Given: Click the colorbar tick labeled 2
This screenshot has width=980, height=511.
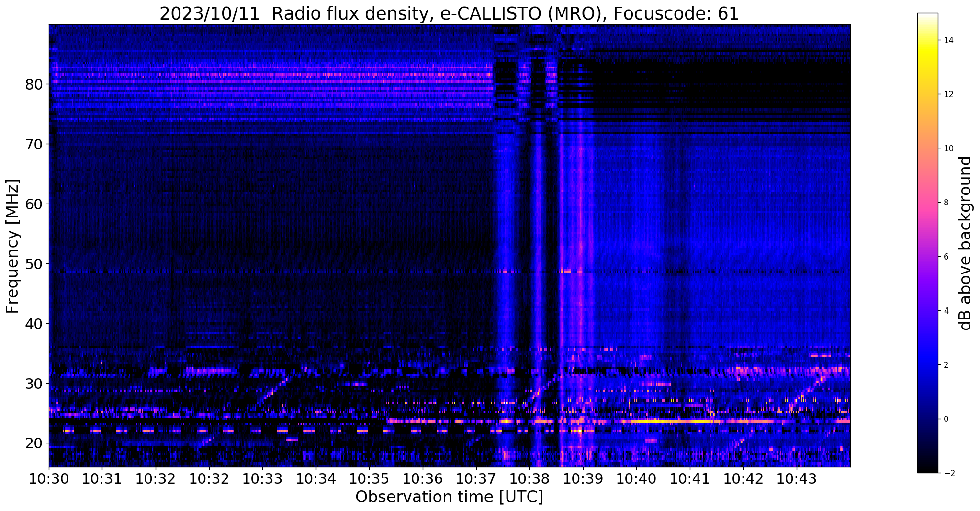Looking at the screenshot, I should 945,365.
